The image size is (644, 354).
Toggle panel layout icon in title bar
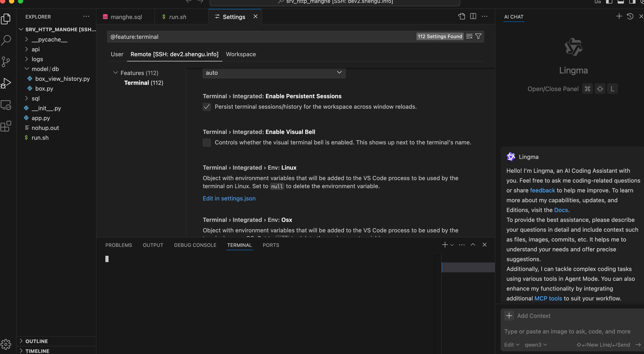621,2
